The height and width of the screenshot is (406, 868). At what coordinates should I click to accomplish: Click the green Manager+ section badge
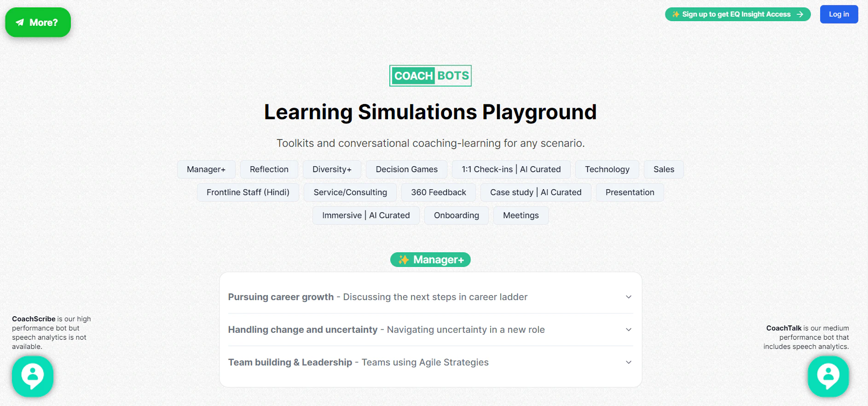pos(430,260)
